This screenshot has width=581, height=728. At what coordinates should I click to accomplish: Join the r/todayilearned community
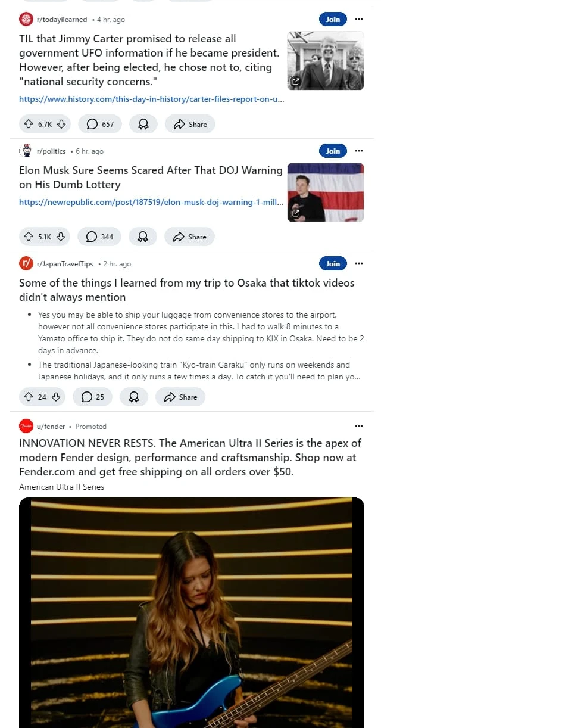(x=333, y=19)
